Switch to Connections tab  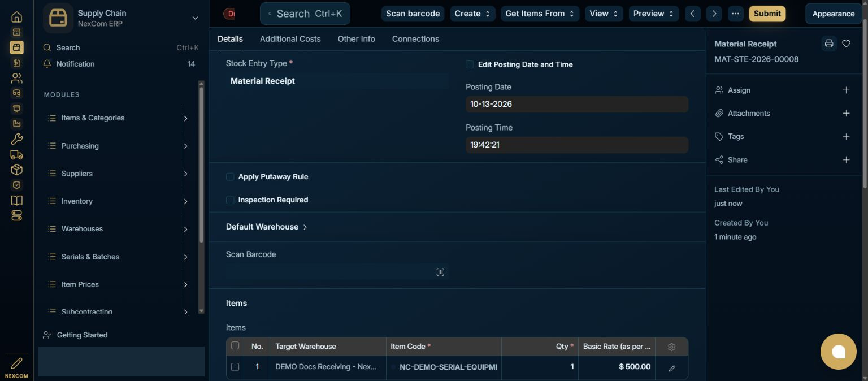coord(415,39)
